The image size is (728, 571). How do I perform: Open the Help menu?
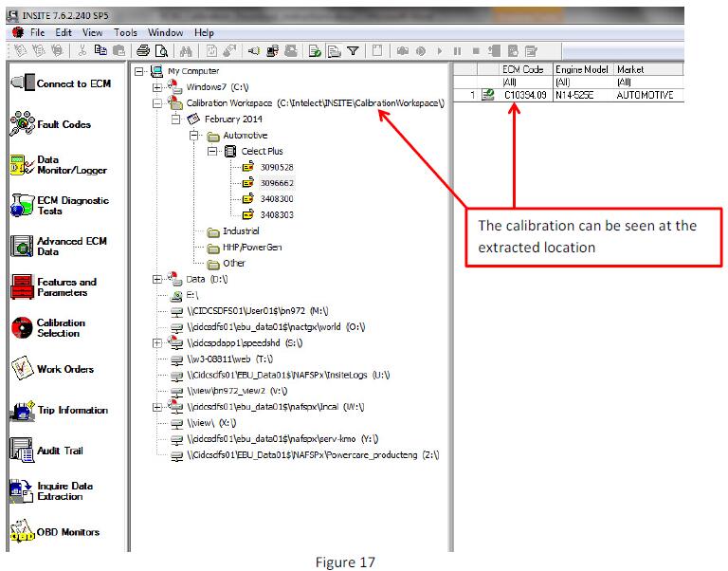pyautogui.click(x=204, y=32)
